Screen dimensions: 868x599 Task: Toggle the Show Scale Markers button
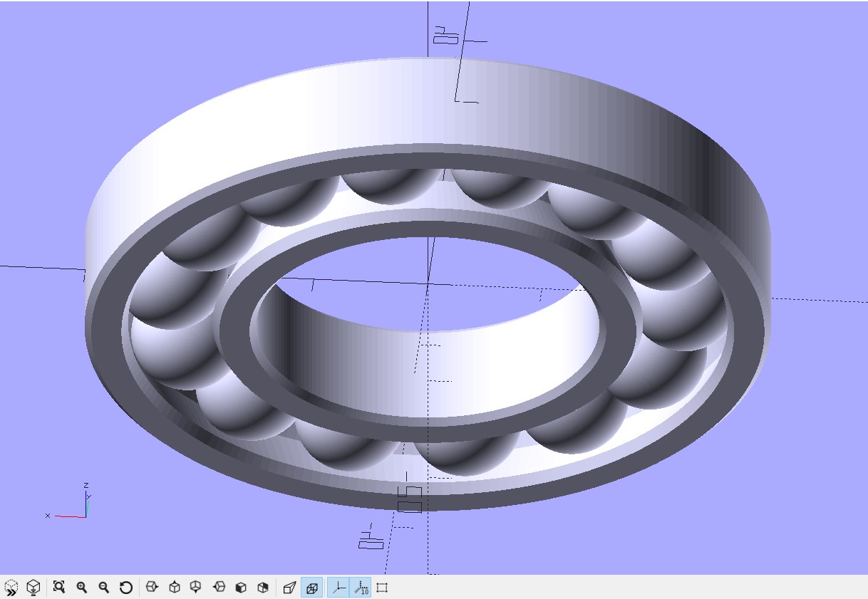coord(361,588)
